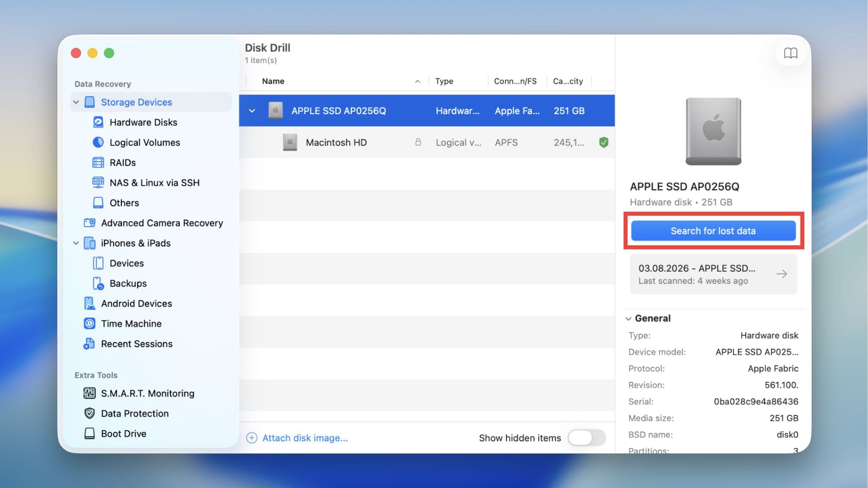
Task: Open NAS & Linux via SSH
Action: coord(154,183)
